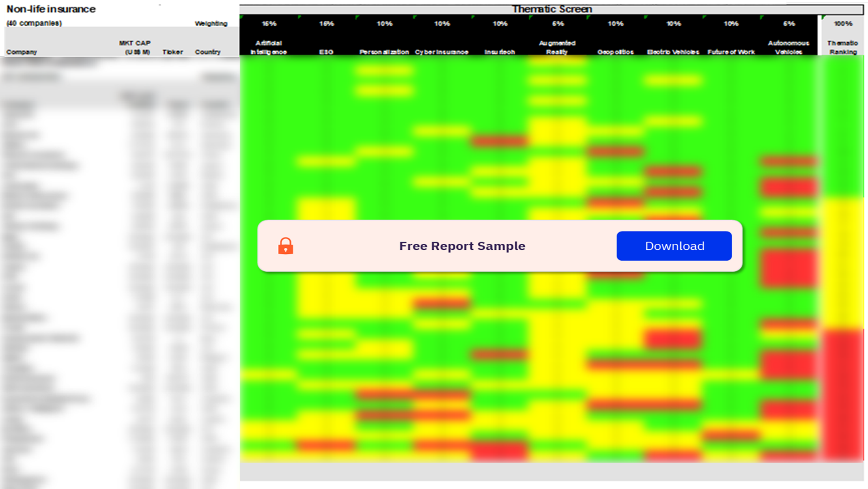
Task: Select the Future of Work column header
Action: point(731,52)
